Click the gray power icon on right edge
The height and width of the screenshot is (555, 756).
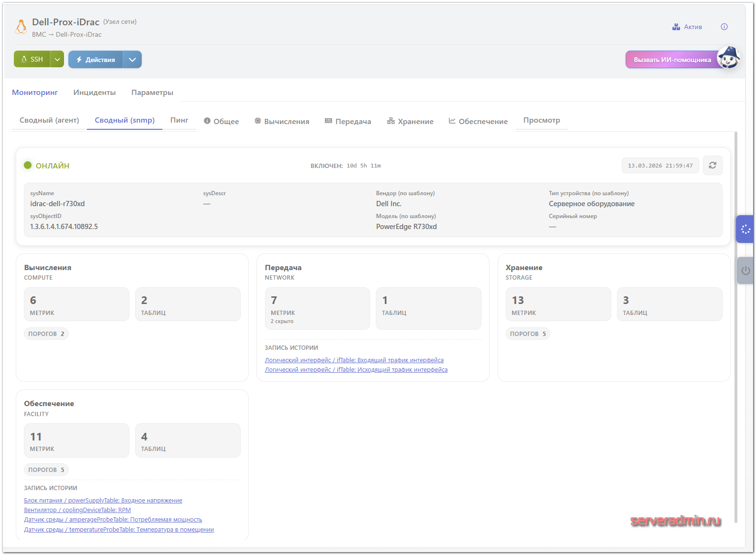[x=745, y=271]
